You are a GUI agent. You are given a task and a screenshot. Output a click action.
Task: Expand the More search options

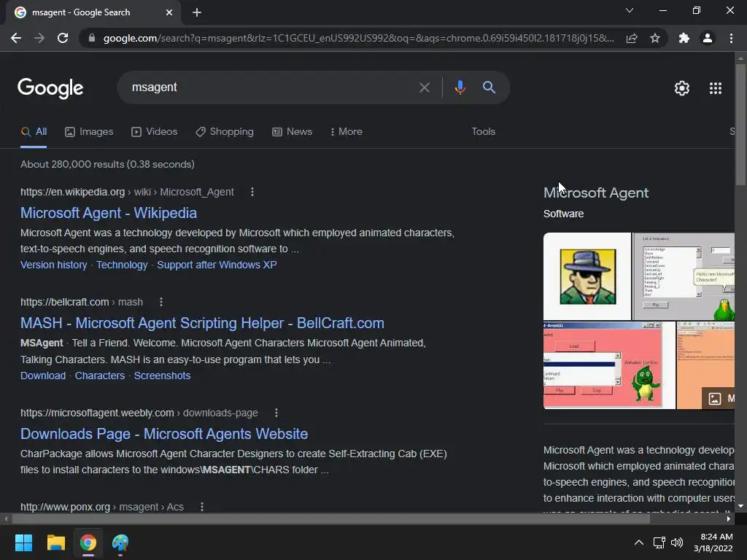[347, 132]
